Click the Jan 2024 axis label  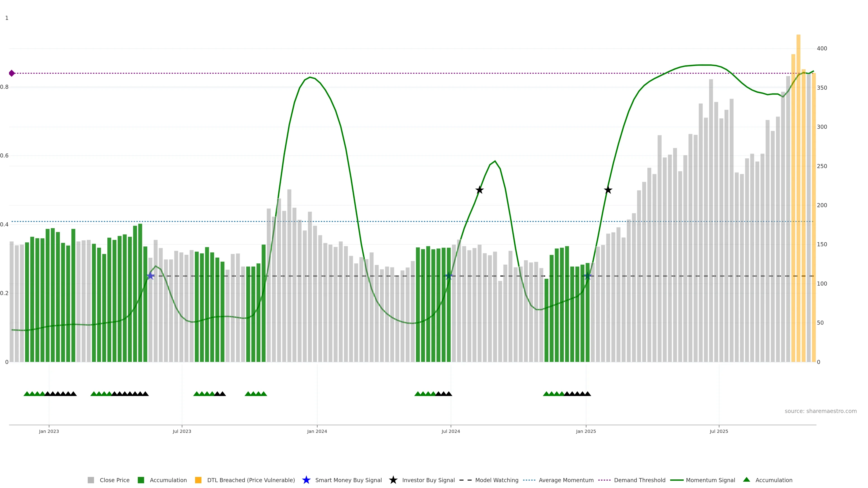317,431
